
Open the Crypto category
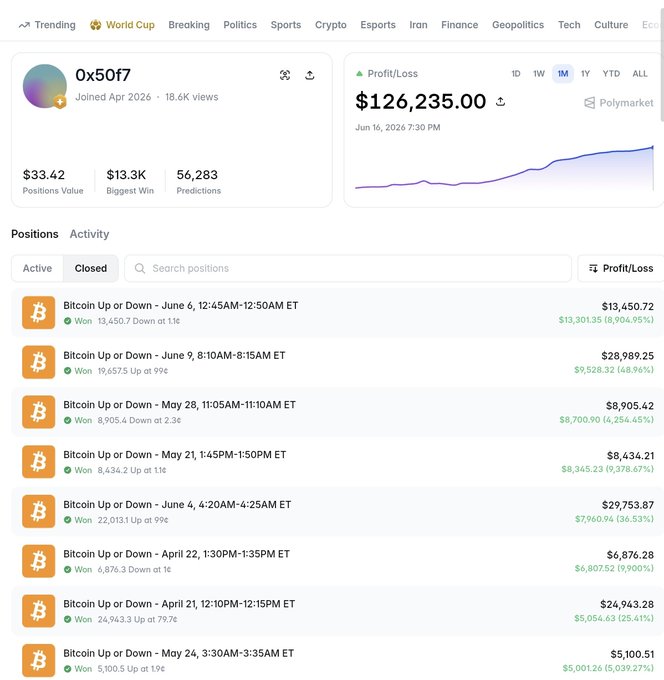click(330, 25)
